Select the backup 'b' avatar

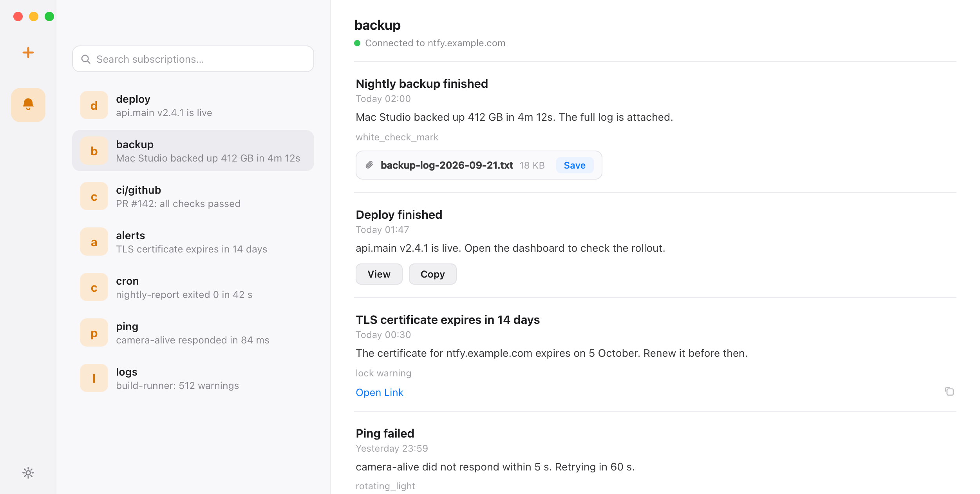coord(94,151)
